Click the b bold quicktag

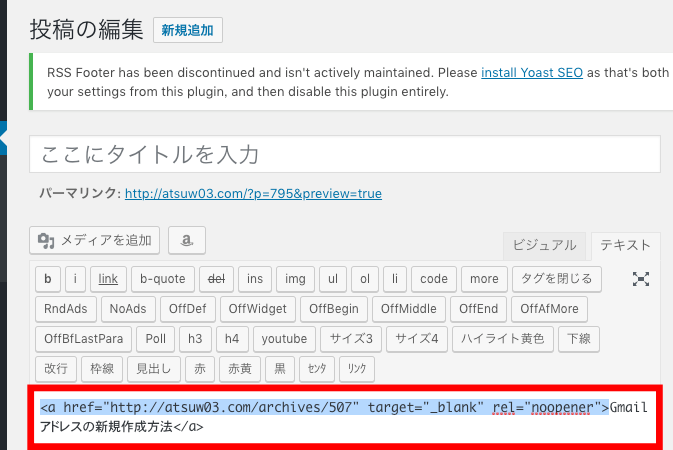tap(48, 279)
